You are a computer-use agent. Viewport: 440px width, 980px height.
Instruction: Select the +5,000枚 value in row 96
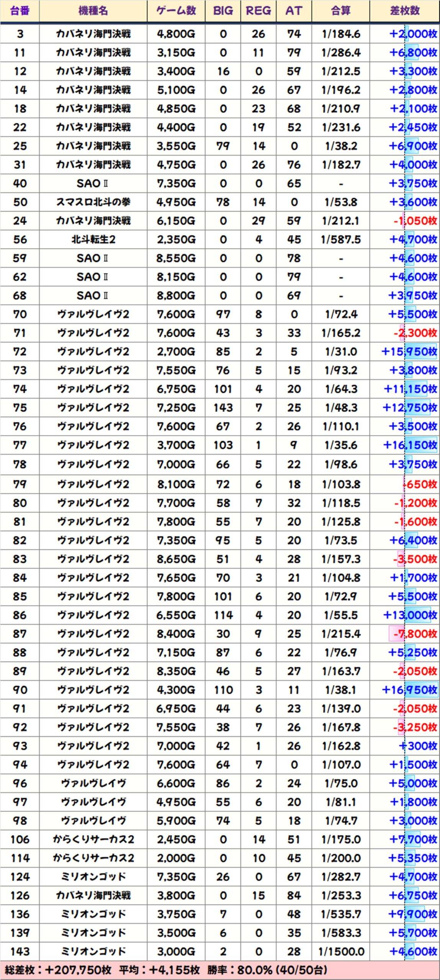(x=413, y=784)
